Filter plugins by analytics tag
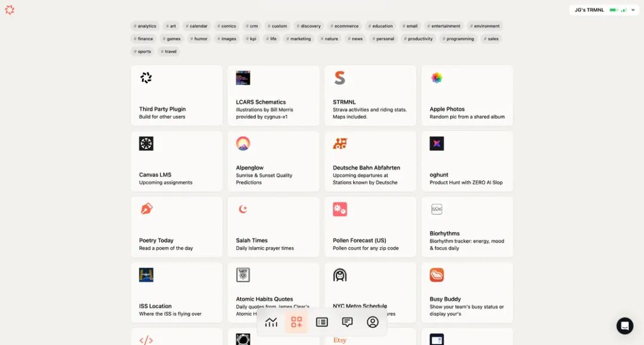Viewport: 644px width, 345px height. click(x=145, y=26)
